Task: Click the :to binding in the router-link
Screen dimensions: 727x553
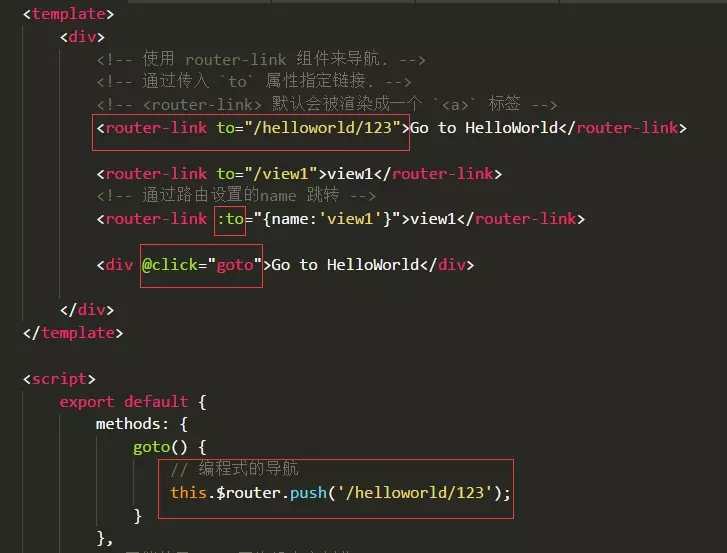Action: tap(230, 219)
